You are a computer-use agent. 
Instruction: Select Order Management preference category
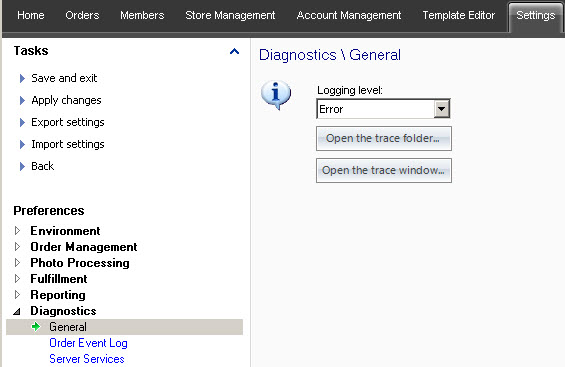coord(84,247)
